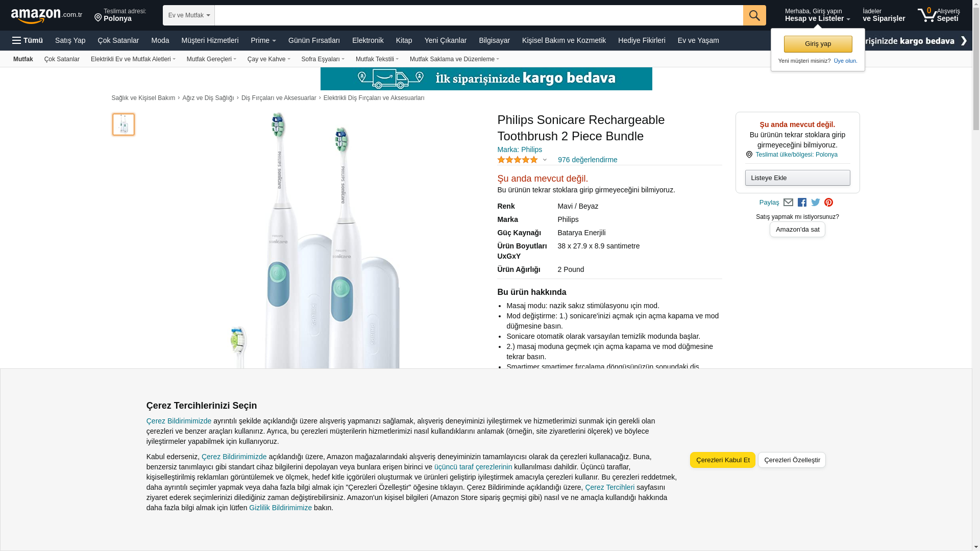
Task: Open the Prime menu
Action: [263, 40]
